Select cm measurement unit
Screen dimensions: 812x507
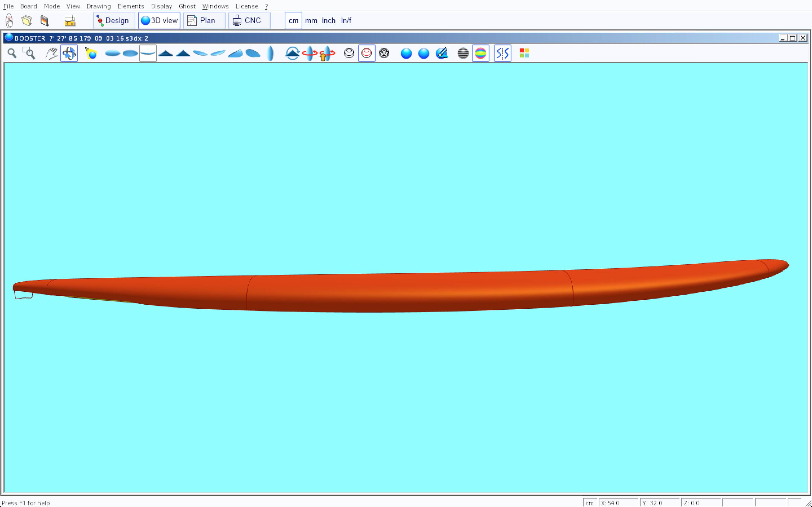(293, 21)
